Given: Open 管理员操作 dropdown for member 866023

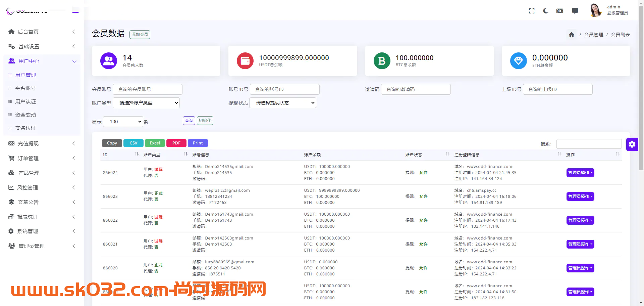Looking at the screenshot, I should click(580, 196).
